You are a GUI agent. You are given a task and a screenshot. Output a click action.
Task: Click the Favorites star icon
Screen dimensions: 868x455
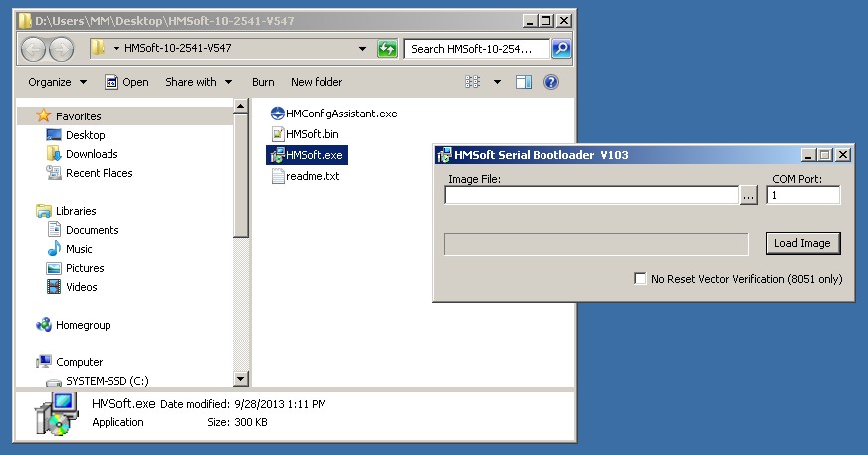(43, 115)
